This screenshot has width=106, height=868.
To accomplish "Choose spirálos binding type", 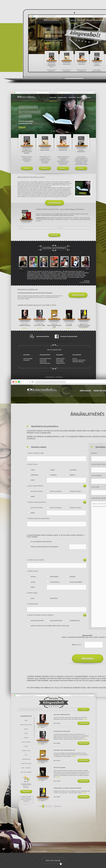I will click(x=28, y=582).
